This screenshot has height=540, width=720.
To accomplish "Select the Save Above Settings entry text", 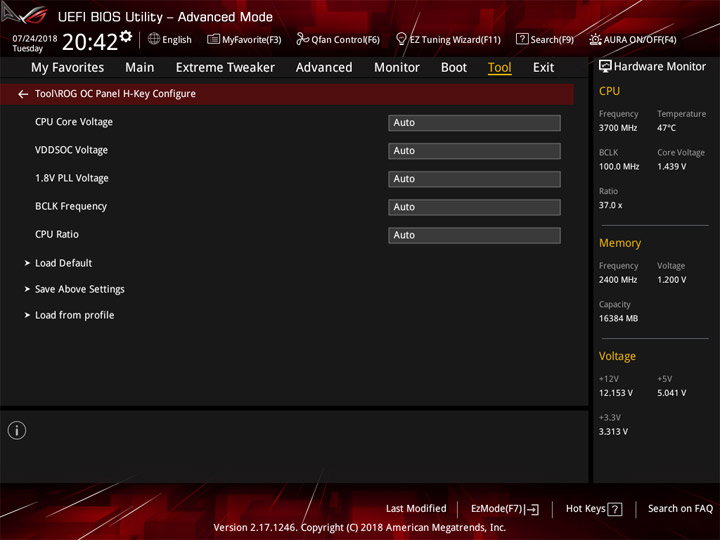I will [80, 289].
